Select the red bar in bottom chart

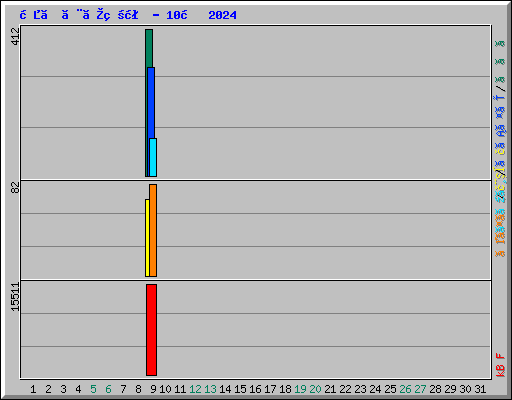pyautogui.click(x=151, y=330)
